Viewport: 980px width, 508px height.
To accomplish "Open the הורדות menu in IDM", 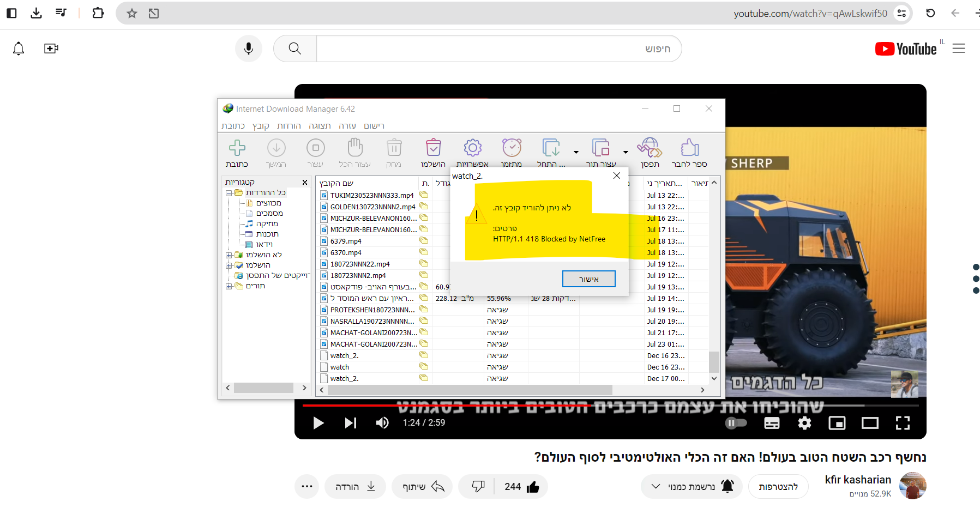I will coord(289,126).
